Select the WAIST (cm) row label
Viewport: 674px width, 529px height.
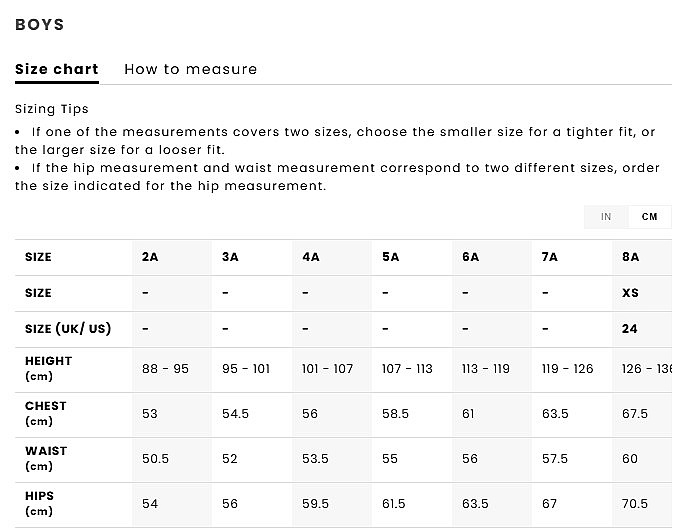click(x=46, y=458)
